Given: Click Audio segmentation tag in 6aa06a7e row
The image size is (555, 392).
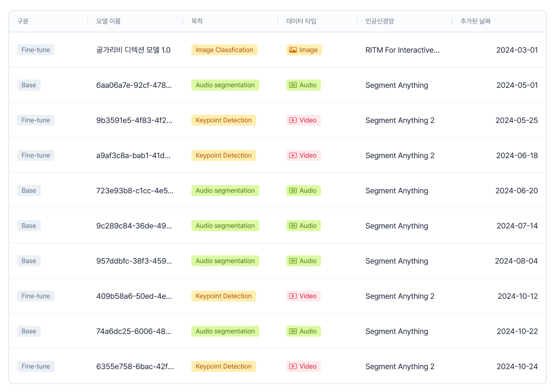Looking at the screenshot, I should pos(225,85).
